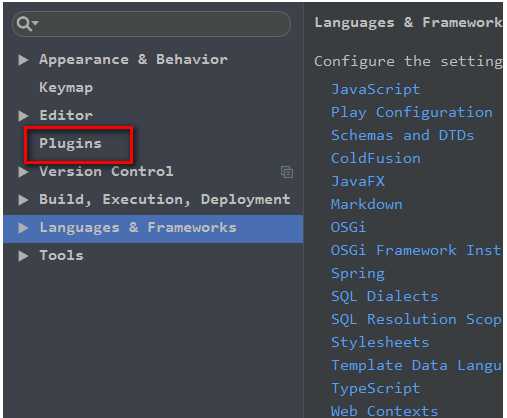Expand Appearance & Behavior section
This screenshot has width=507, height=418.
(23, 60)
